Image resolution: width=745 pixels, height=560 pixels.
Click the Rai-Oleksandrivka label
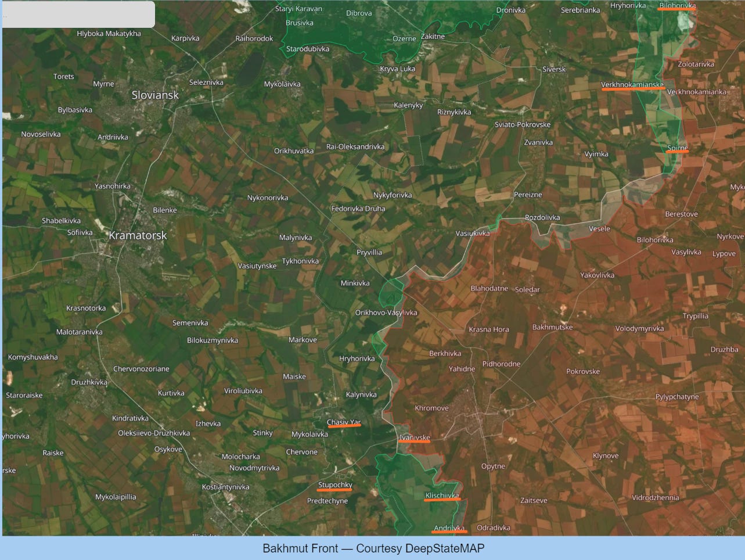355,146
